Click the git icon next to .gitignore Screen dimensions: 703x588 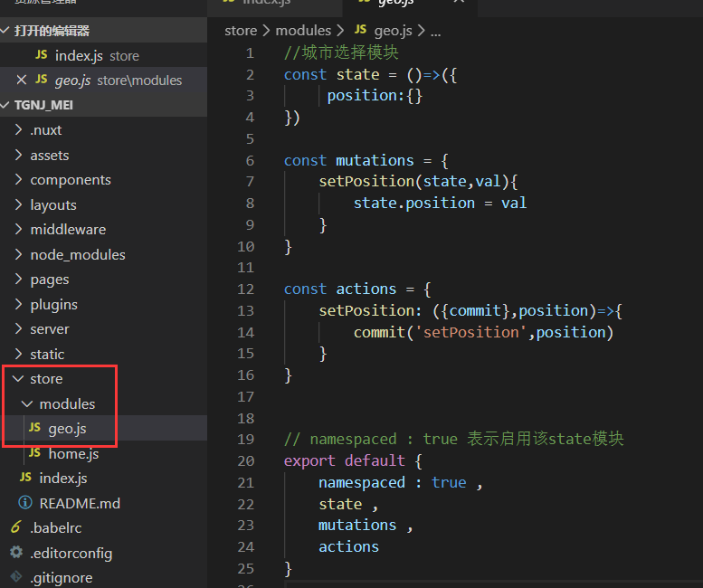pyautogui.click(x=15, y=577)
